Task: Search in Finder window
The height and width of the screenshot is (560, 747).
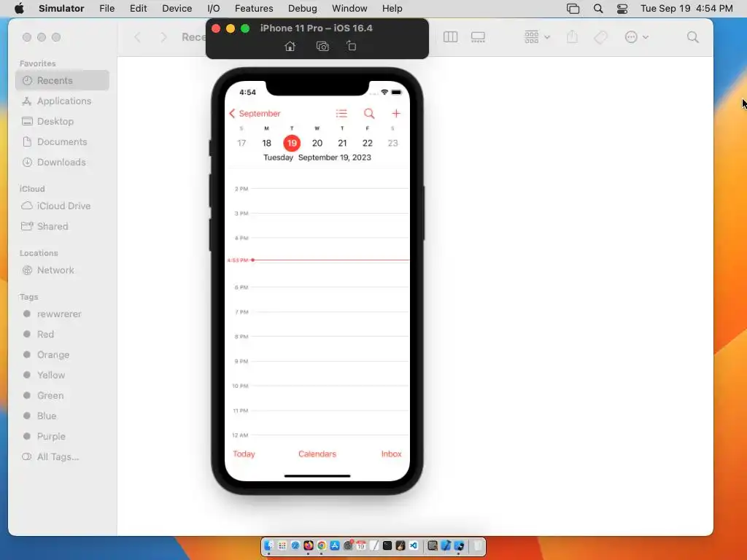Action: [x=693, y=37]
